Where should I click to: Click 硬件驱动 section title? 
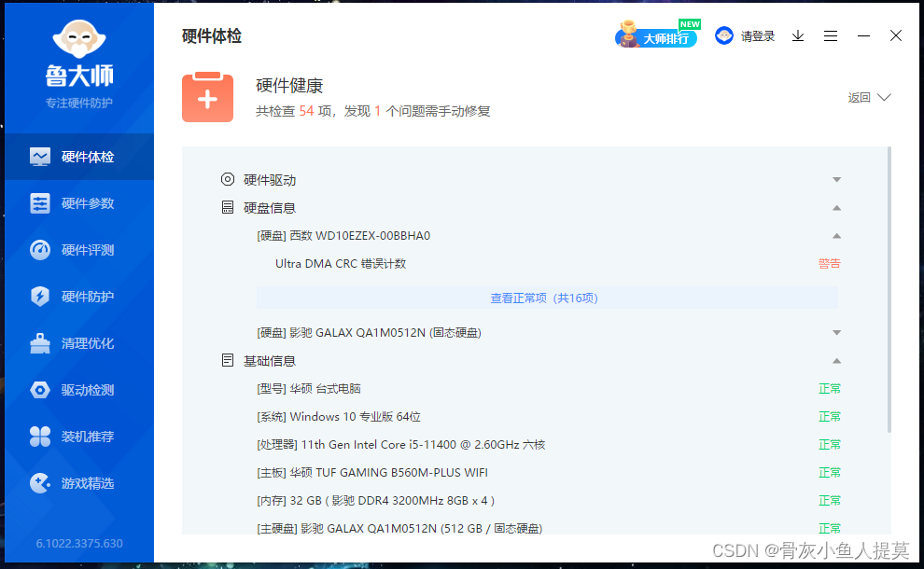pos(270,180)
